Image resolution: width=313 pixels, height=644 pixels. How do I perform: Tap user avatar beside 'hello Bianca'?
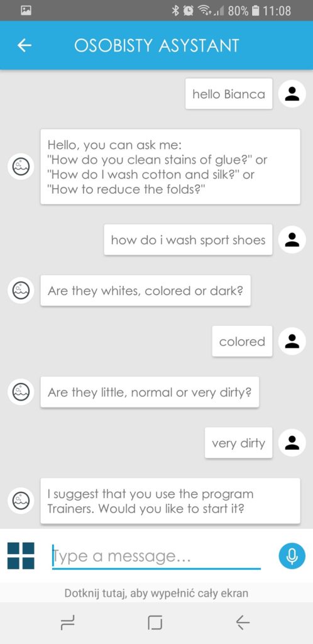click(x=292, y=94)
